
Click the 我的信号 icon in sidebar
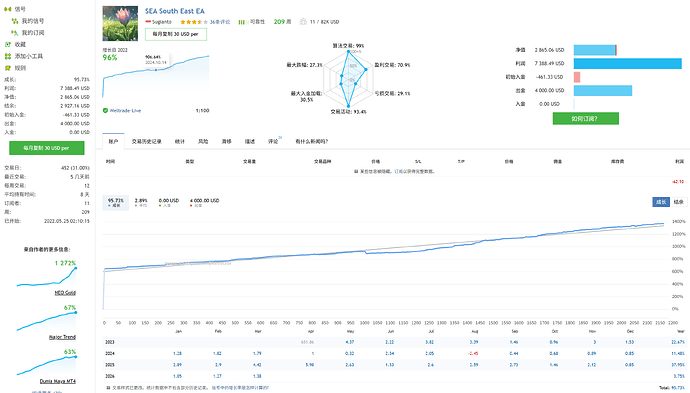pos(15,21)
